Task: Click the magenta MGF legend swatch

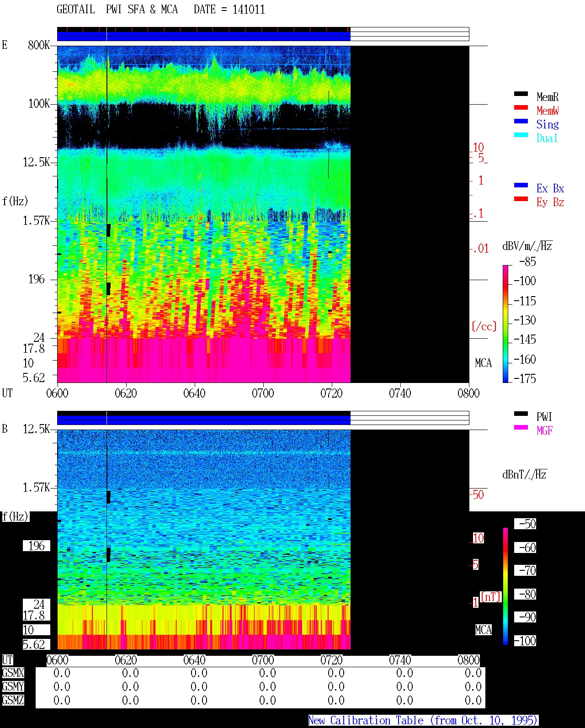Action: pos(521,427)
